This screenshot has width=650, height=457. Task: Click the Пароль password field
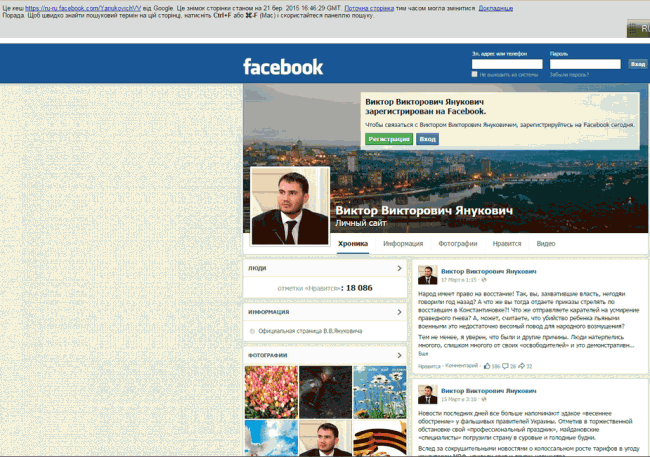(585, 64)
